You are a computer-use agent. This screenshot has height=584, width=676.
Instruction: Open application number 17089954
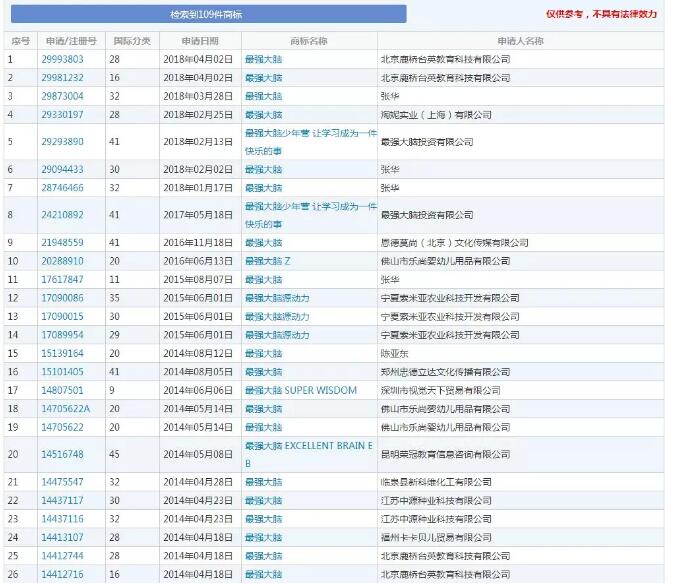click(x=63, y=335)
